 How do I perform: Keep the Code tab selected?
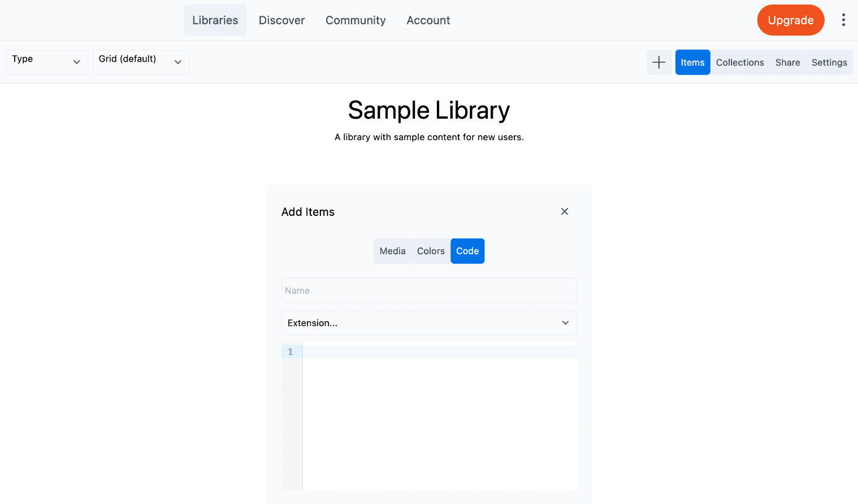click(x=467, y=251)
